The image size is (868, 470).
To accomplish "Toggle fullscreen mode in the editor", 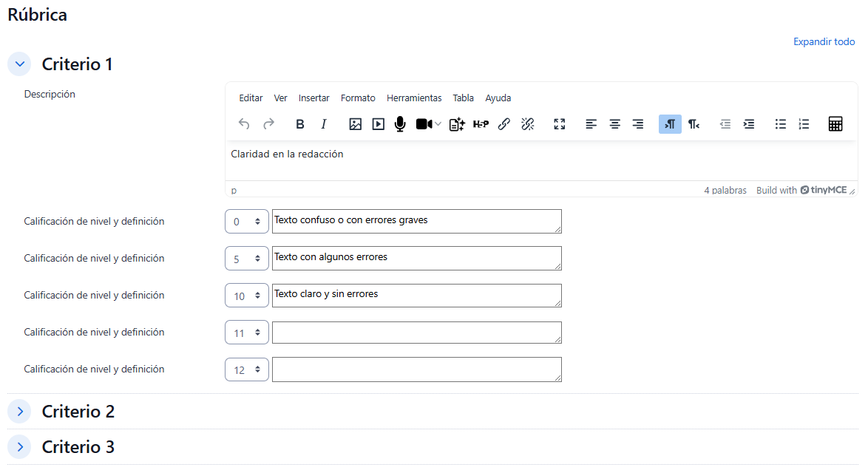I will 560,124.
